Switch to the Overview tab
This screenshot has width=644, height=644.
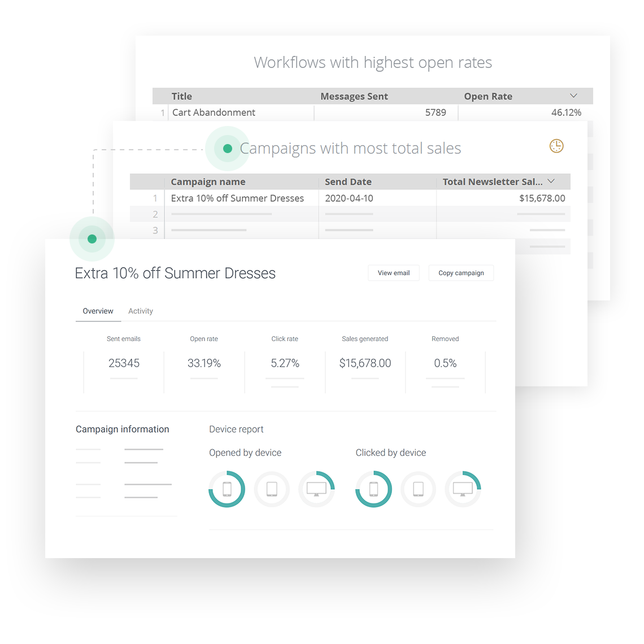pyautogui.click(x=98, y=311)
